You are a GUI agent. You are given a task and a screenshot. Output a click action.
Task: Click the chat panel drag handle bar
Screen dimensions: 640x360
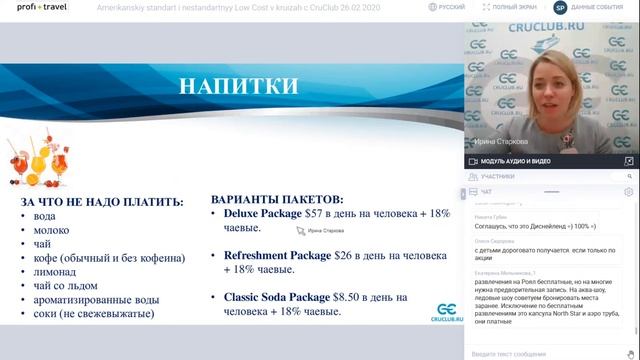[x=551, y=191]
